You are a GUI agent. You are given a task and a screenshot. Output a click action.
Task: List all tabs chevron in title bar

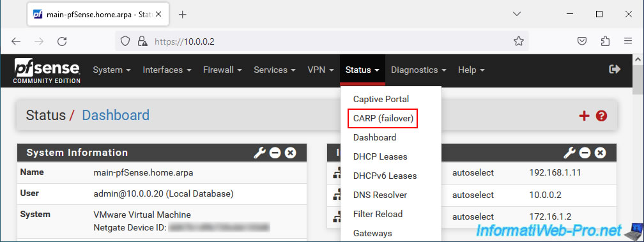(517, 14)
